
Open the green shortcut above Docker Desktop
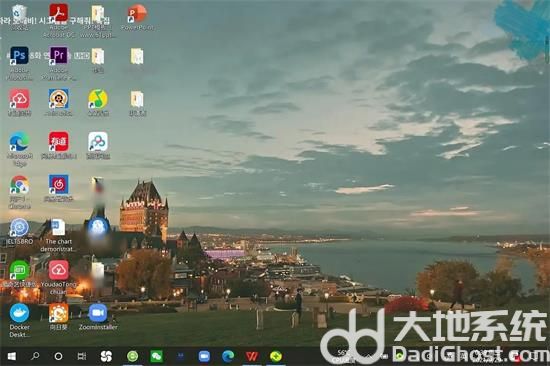(x=19, y=270)
